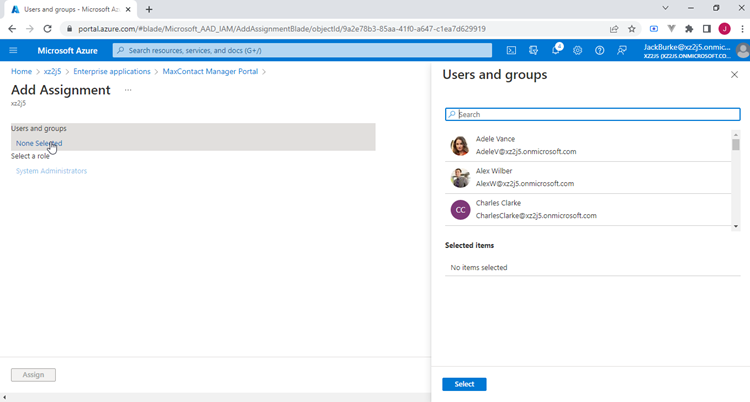
Task: Open the ellipsis menu beside Add Assignment
Action: 128,90
